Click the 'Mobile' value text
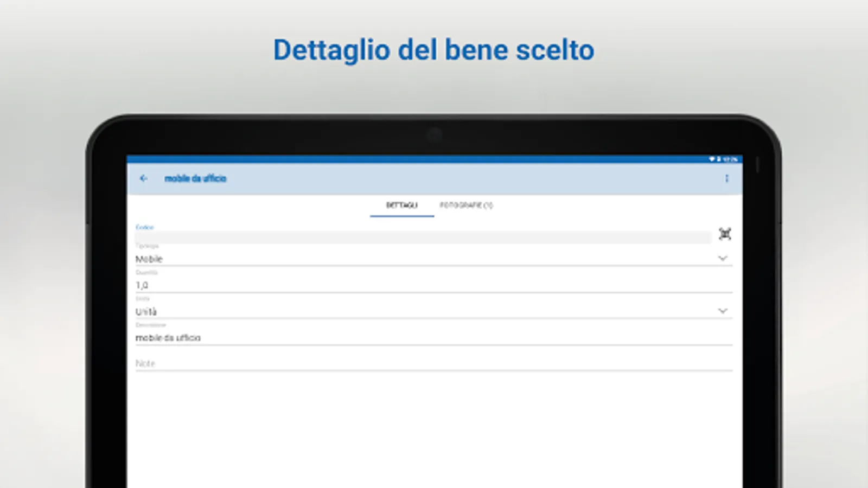868x488 pixels. click(x=149, y=259)
